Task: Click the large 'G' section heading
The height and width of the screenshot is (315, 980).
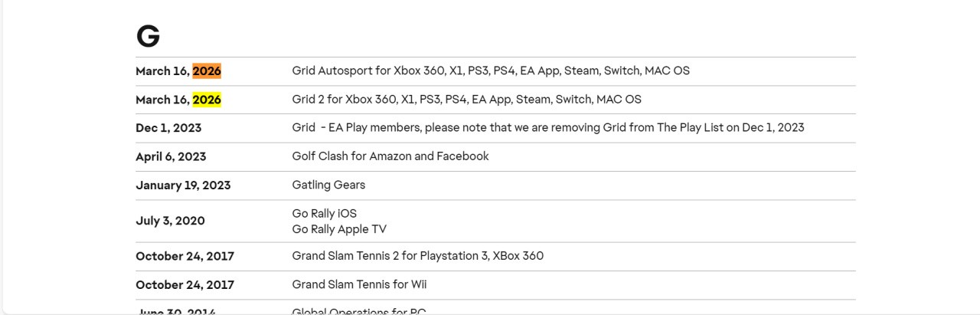Action: click(x=148, y=36)
